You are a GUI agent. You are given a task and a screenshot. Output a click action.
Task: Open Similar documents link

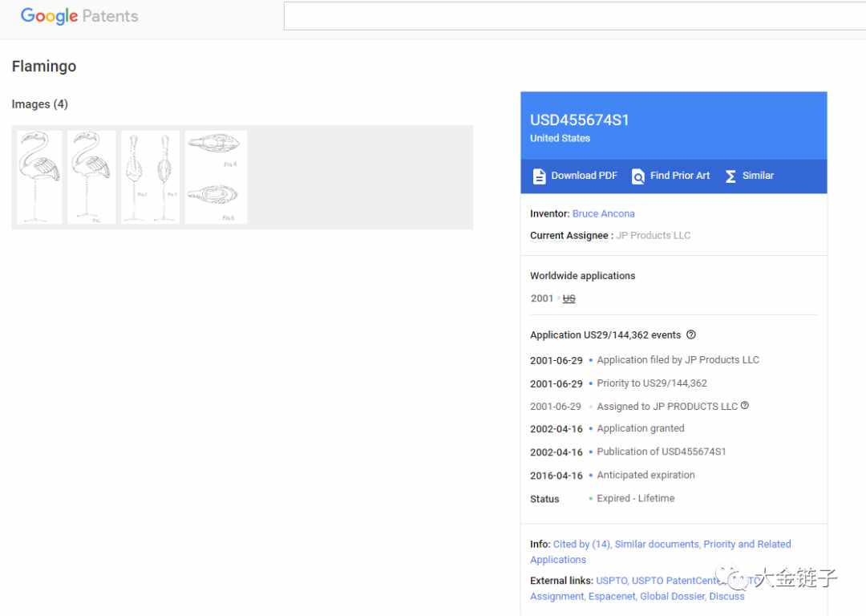pos(657,544)
